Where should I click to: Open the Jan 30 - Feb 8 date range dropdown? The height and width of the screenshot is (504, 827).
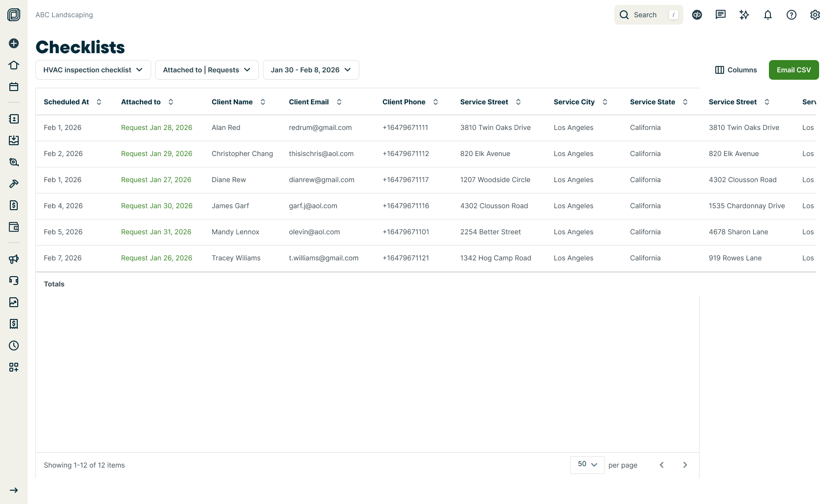[x=311, y=70]
